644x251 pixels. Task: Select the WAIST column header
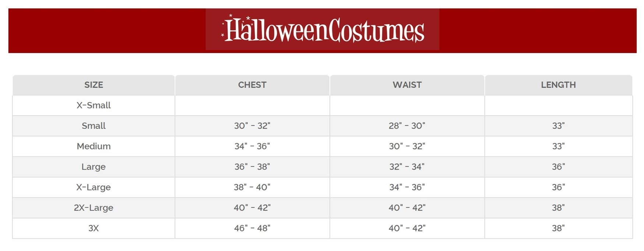point(407,85)
